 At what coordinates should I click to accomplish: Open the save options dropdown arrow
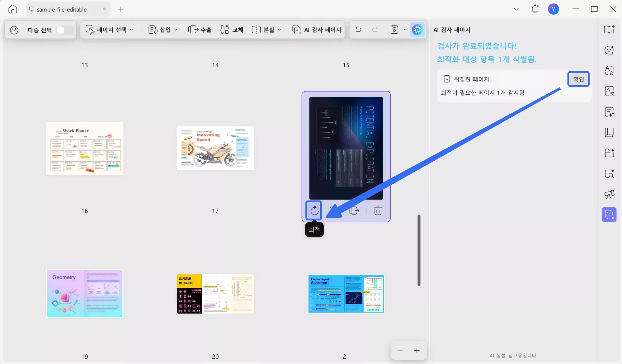pos(405,30)
